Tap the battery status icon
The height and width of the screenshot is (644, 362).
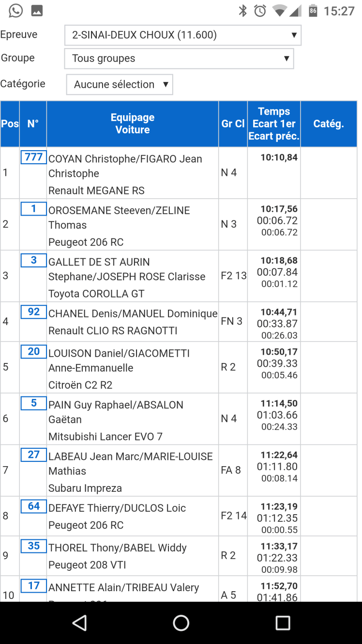[313, 11]
